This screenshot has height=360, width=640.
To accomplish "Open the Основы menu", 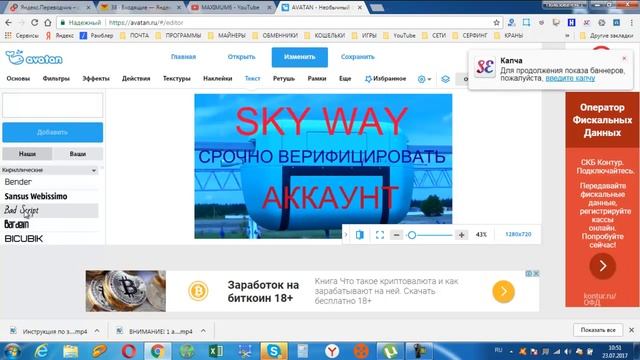I will 18,78.
